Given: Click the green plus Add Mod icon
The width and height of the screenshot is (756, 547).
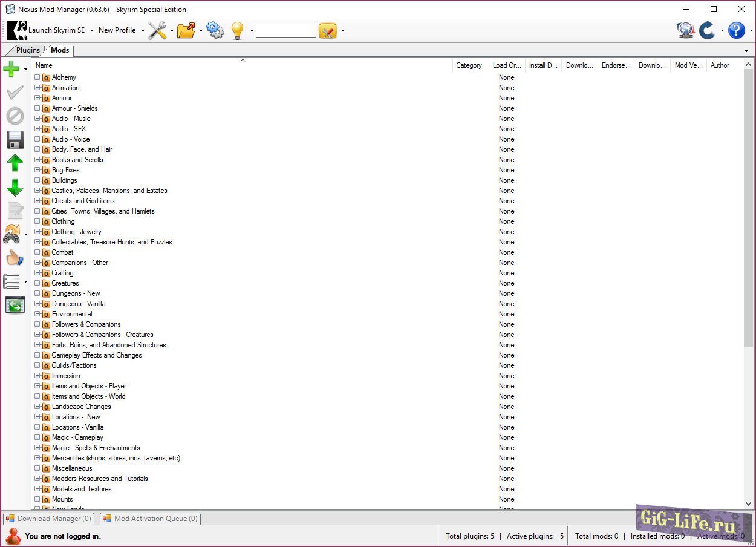Looking at the screenshot, I should point(11,69).
